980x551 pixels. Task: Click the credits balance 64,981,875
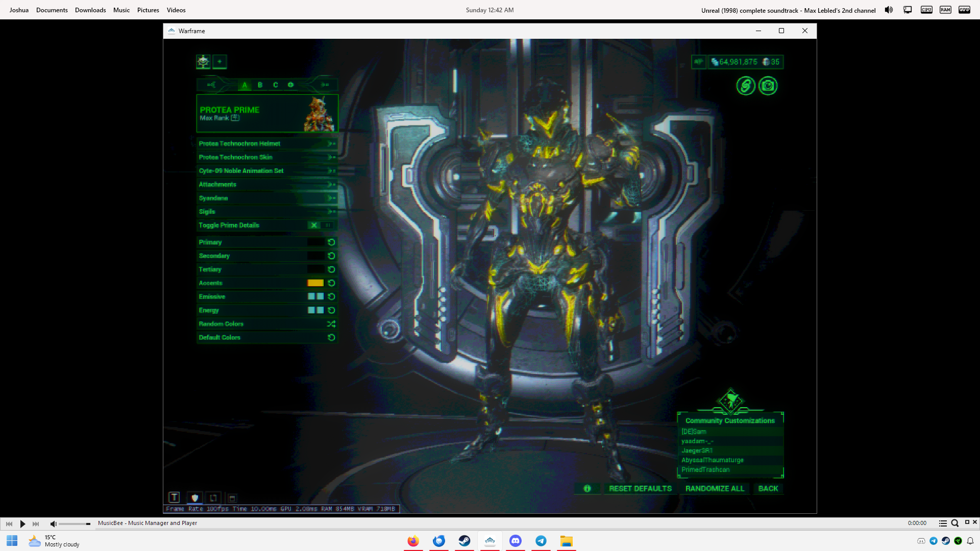734,62
